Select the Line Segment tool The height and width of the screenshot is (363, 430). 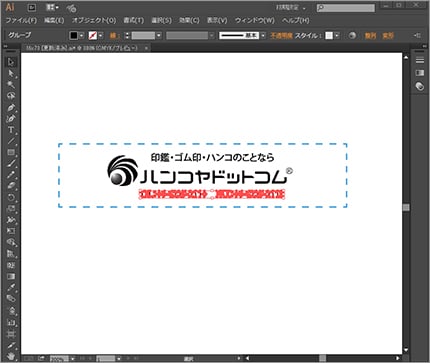tap(11, 141)
